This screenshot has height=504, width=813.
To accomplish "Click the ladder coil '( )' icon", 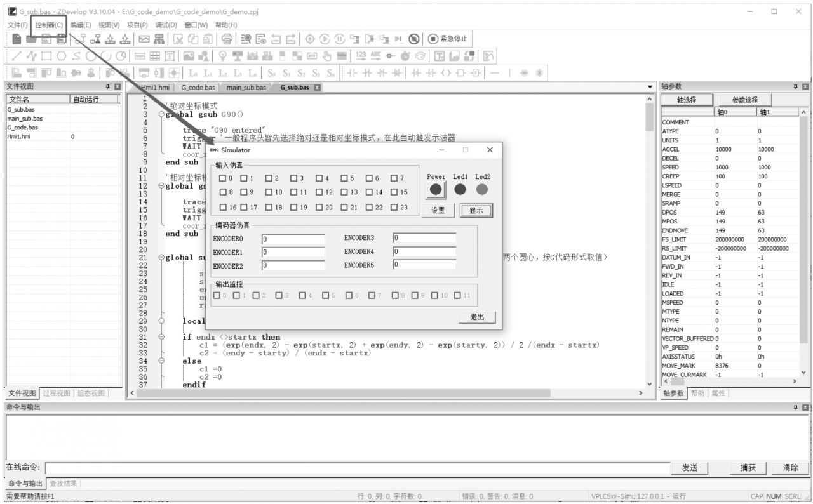I will [445, 74].
